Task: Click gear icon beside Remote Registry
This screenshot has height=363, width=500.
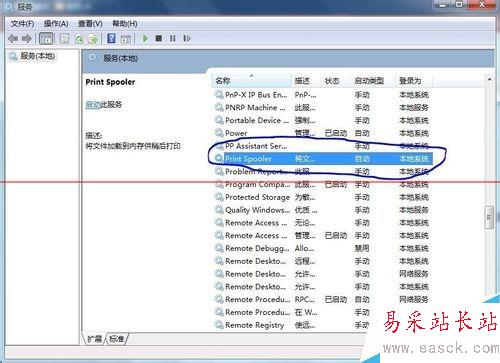Action: 219,325
